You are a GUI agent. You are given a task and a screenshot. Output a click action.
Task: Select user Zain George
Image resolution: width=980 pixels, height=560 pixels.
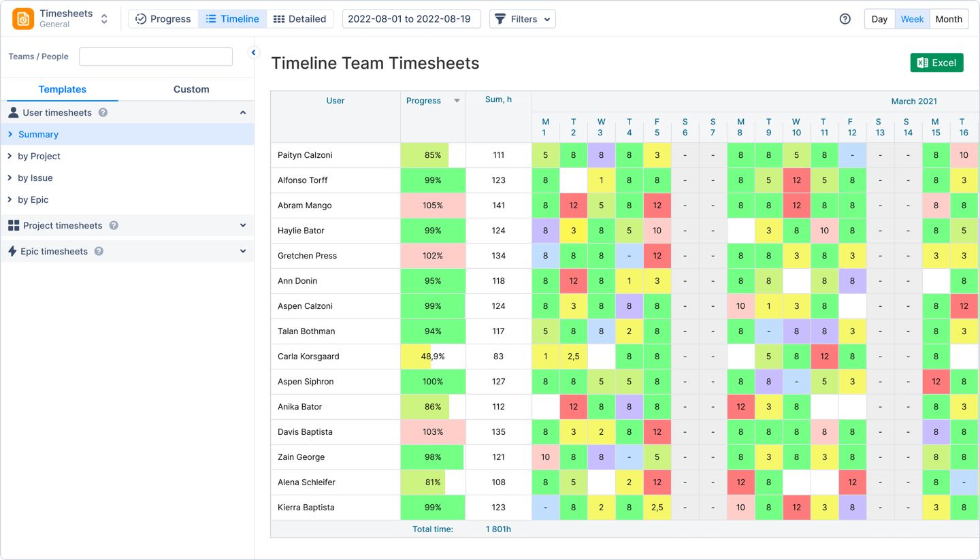301,457
